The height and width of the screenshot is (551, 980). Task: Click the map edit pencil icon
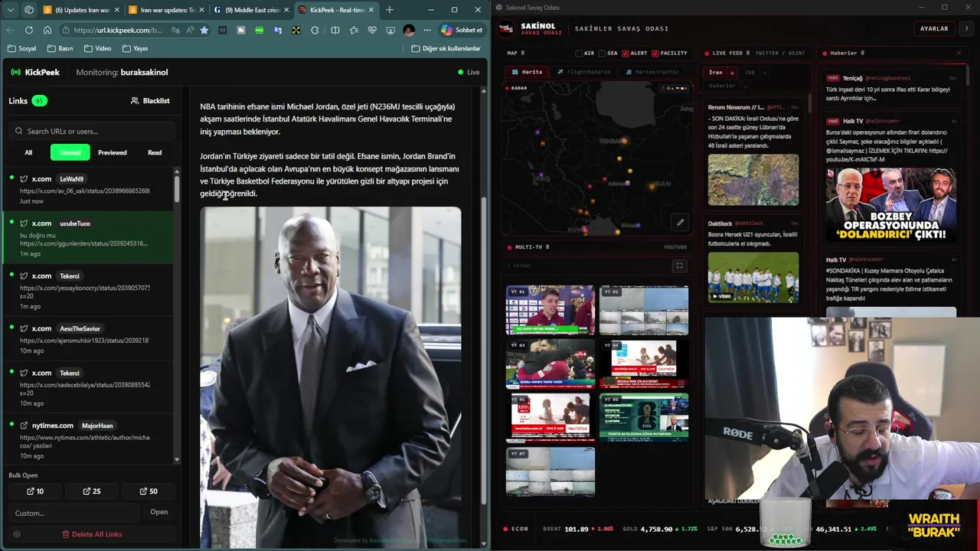pyautogui.click(x=680, y=223)
